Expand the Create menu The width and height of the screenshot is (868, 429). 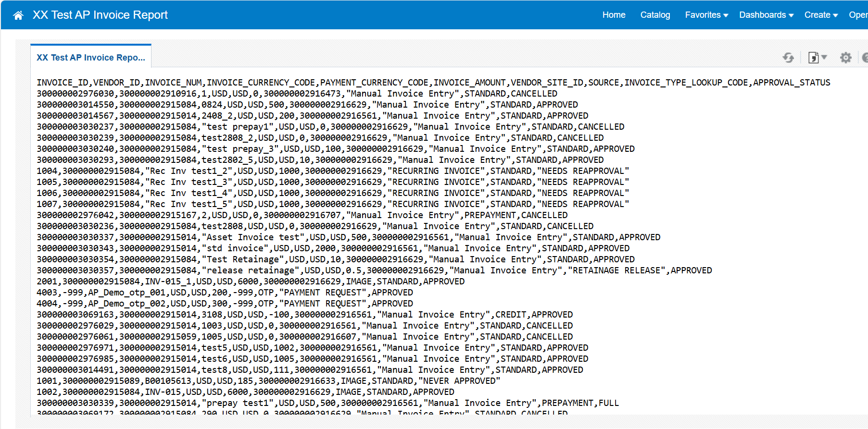click(821, 15)
